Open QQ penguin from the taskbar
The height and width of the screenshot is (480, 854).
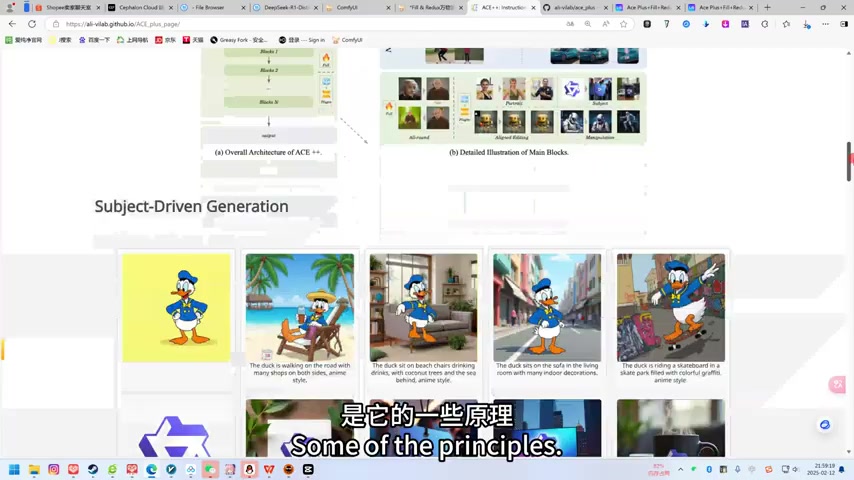click(249, 470)
